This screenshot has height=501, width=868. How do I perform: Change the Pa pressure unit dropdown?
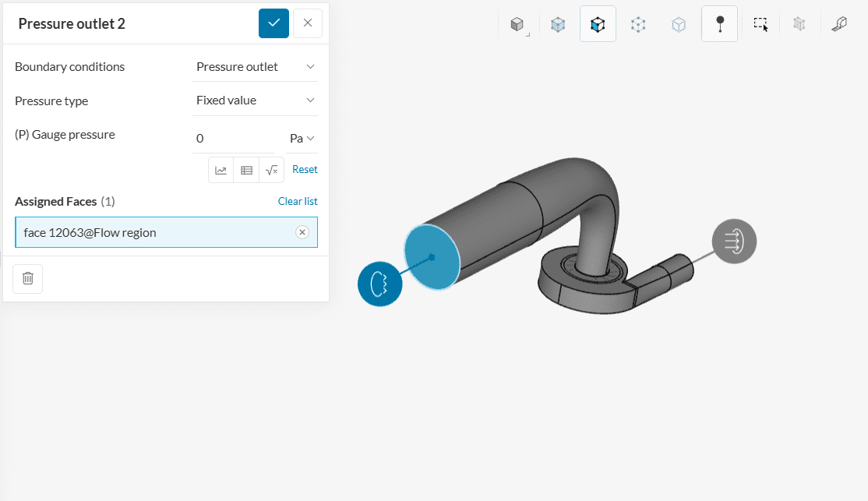coord(302,139)
